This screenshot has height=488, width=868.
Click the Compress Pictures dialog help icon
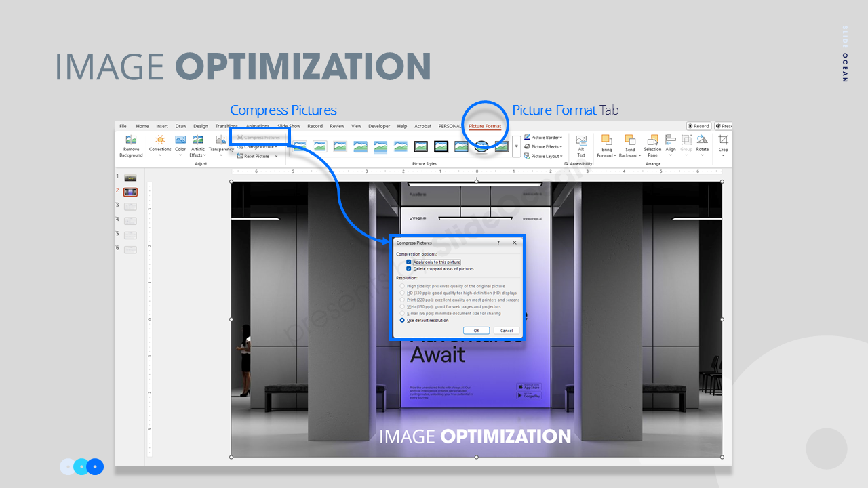[x=498, y=243]
